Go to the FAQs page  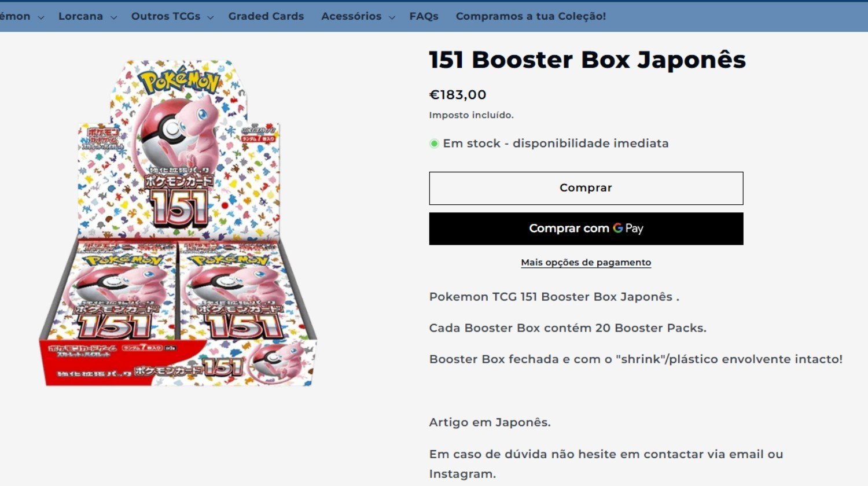[x=424, y=16]
